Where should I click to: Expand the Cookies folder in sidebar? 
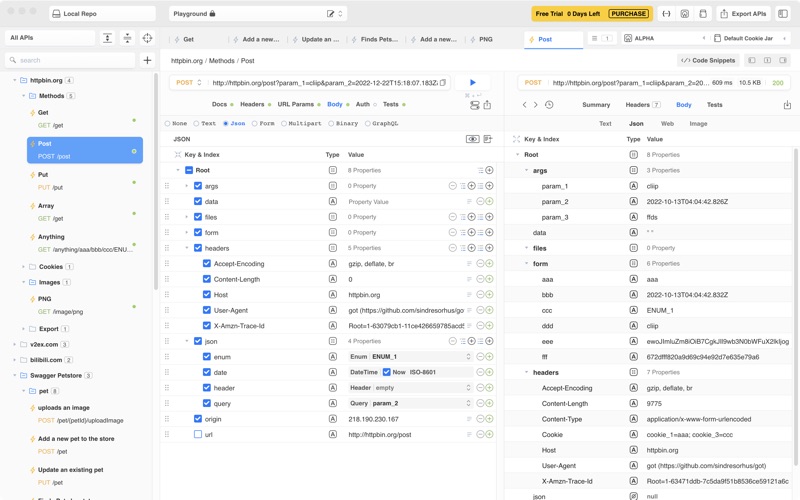(x=23, y=266)
